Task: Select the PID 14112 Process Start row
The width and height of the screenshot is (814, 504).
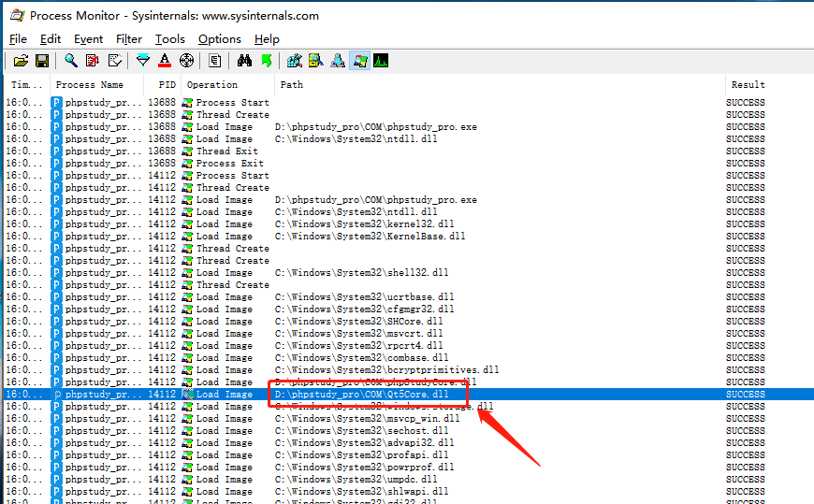Action: pyautogui.click(x=409, y=176)
